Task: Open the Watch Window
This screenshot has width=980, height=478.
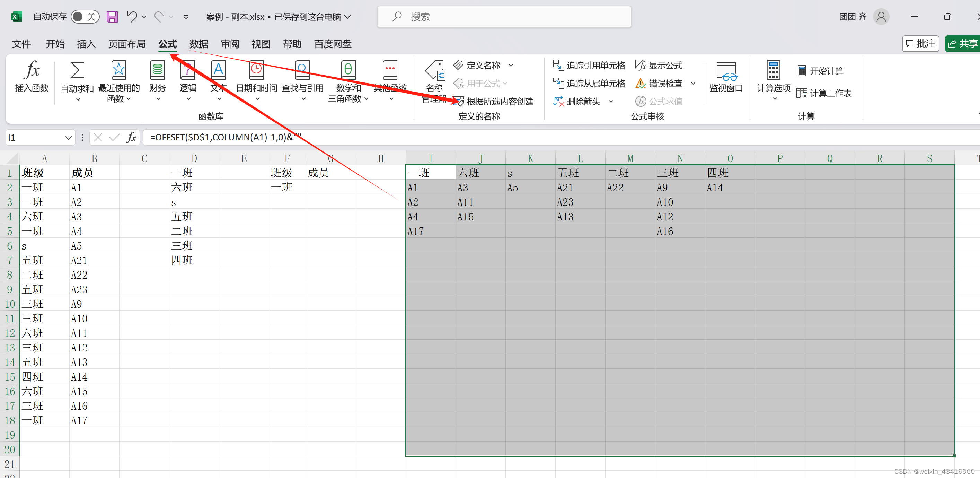Action: (x=726, y=78)
